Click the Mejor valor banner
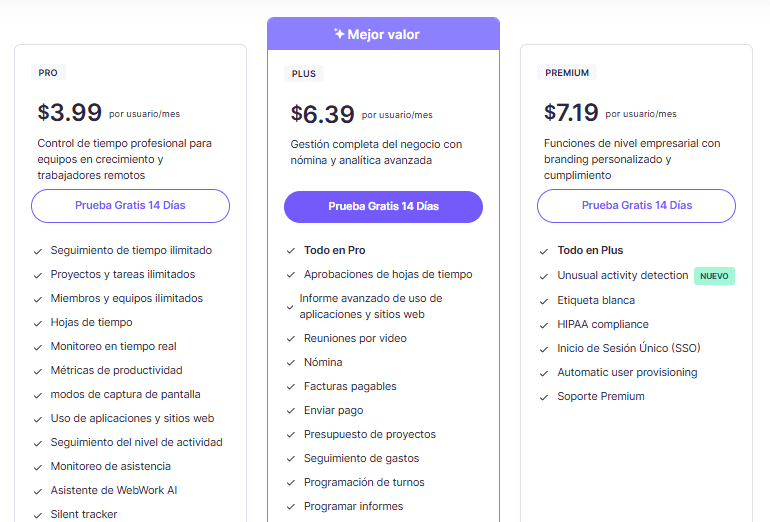Viewport: 770px width, 522px height. [x=383, y=34]
